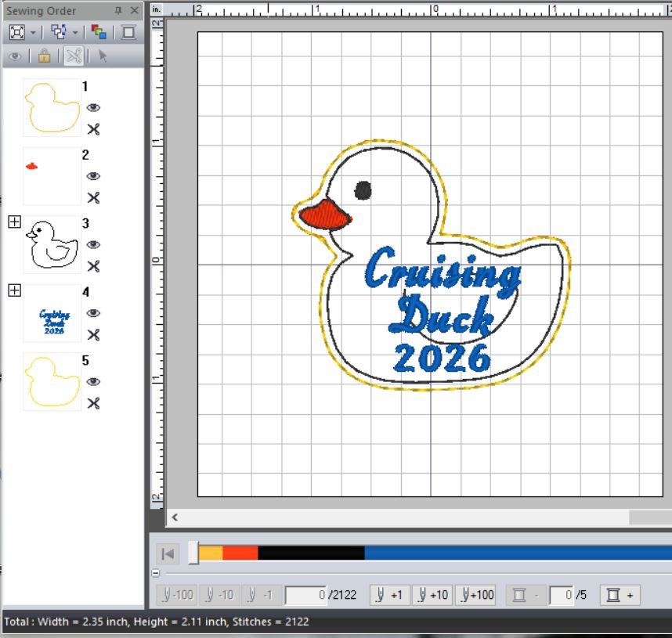Open dropdown arrow beside zoom-to-fit icon
This screenshot has height=638, width=672.
coord(34,32)
